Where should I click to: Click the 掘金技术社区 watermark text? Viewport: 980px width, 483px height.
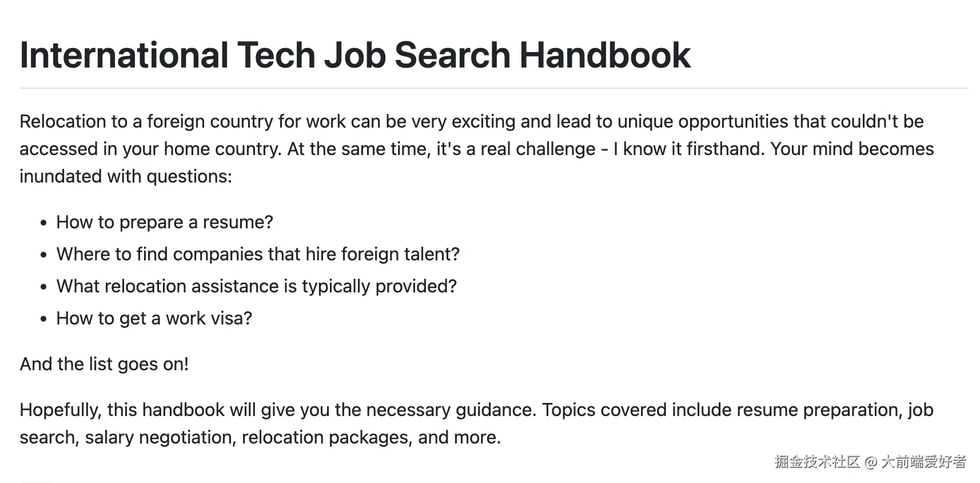(817, 462)
